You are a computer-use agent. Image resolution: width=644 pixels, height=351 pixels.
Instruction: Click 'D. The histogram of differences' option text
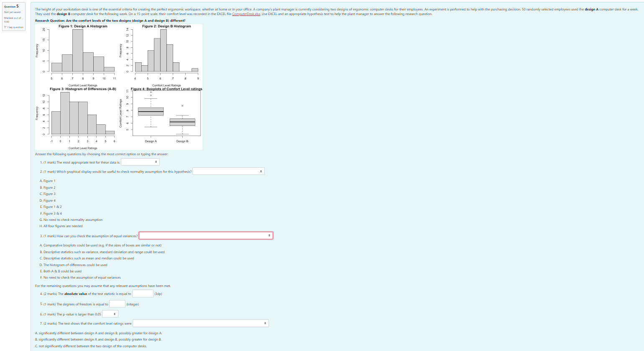coord(74,265)
